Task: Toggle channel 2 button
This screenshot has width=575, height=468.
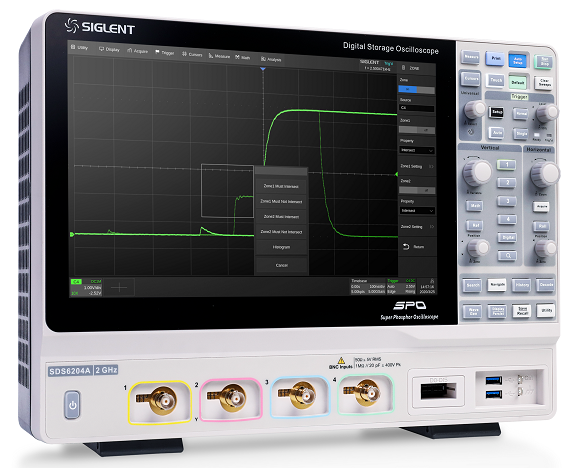Action: [x=506, y=183]
